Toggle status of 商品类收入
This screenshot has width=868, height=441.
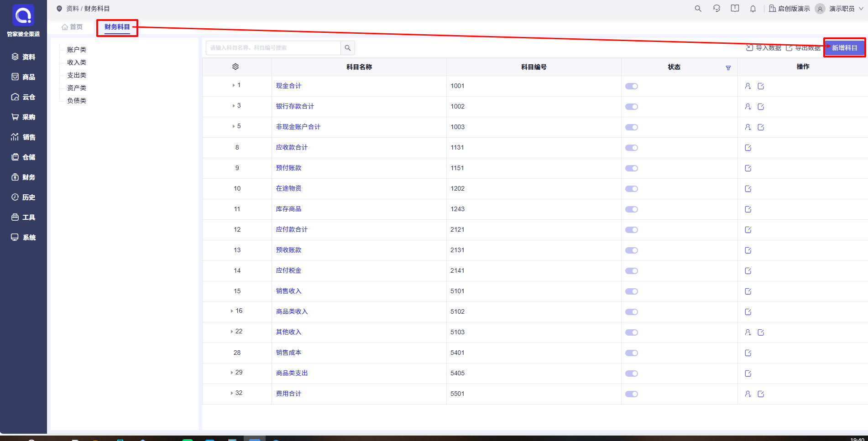pyautogui.click(x=632, y=312)
